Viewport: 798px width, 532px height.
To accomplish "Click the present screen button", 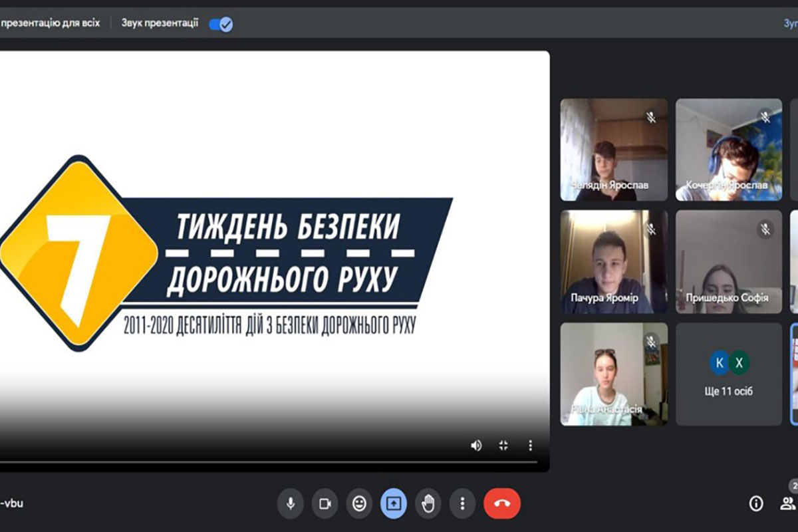I will coord(394,503).
